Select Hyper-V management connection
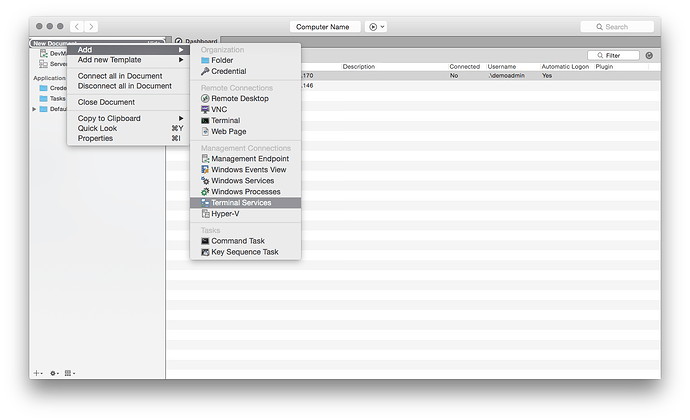The width and height of the screenshot is (690, 420). pos(225,214)
